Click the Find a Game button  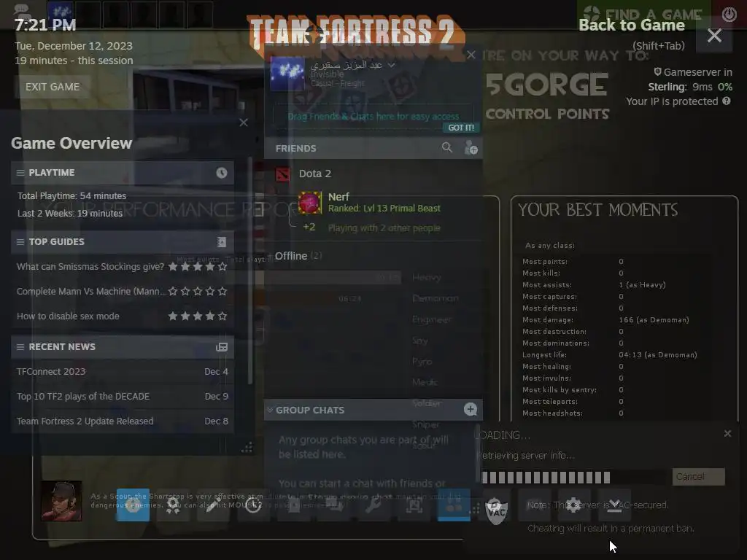643,14
